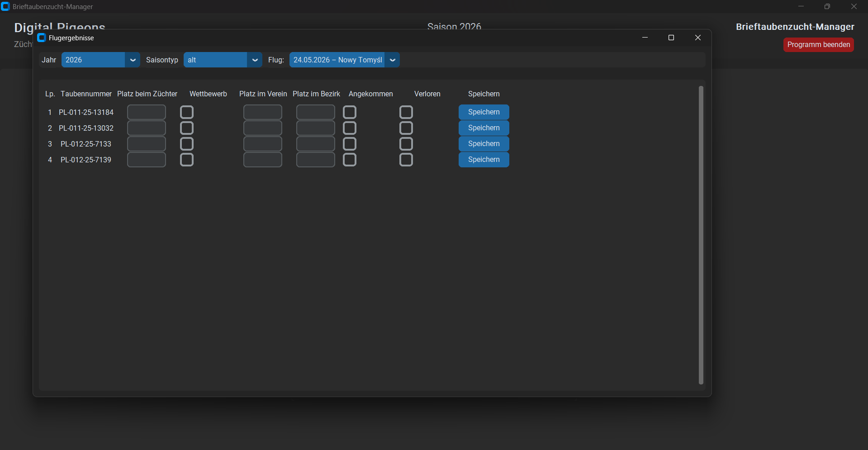868x450 pixels.
Task: Select pigeon number PL-012-25-7133
Action: pos(86,144)
